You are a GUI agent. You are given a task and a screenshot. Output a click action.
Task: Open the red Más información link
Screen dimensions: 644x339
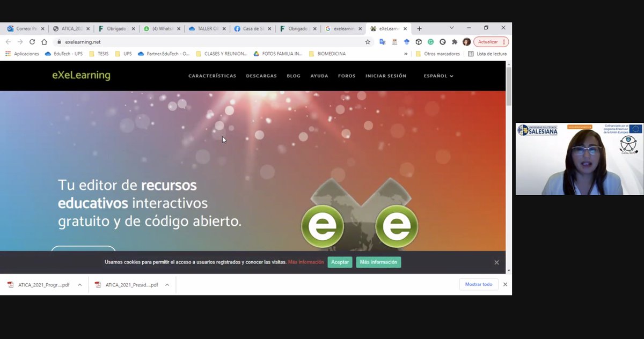(306, 262)
